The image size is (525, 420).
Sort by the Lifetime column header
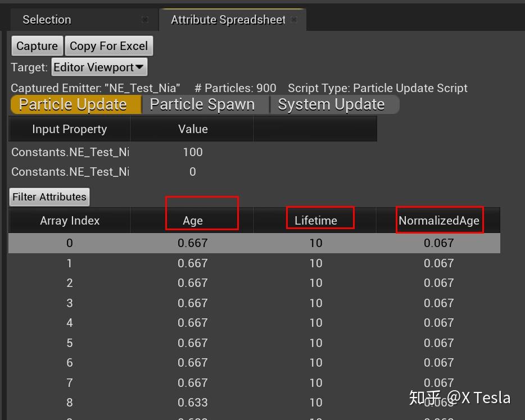(316, 221)
